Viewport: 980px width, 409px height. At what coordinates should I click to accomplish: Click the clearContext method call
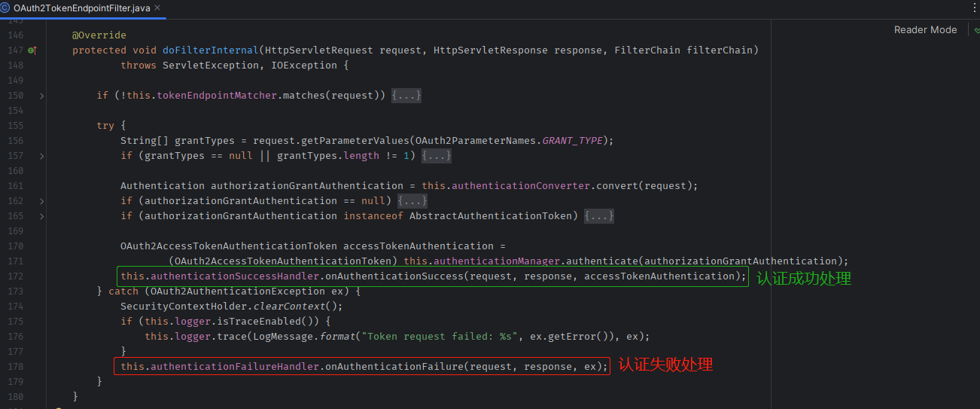click(x=289, y=307)
